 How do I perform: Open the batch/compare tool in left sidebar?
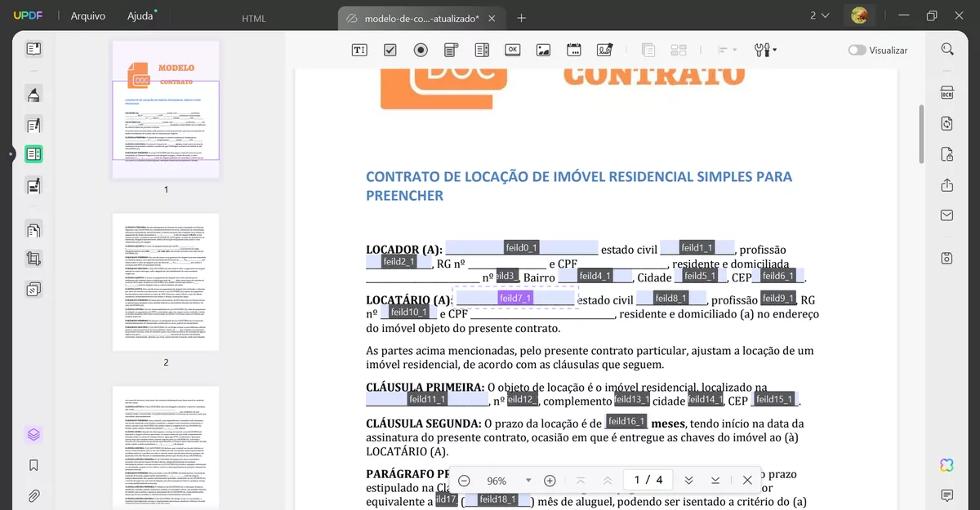click(x=33, y=289)
